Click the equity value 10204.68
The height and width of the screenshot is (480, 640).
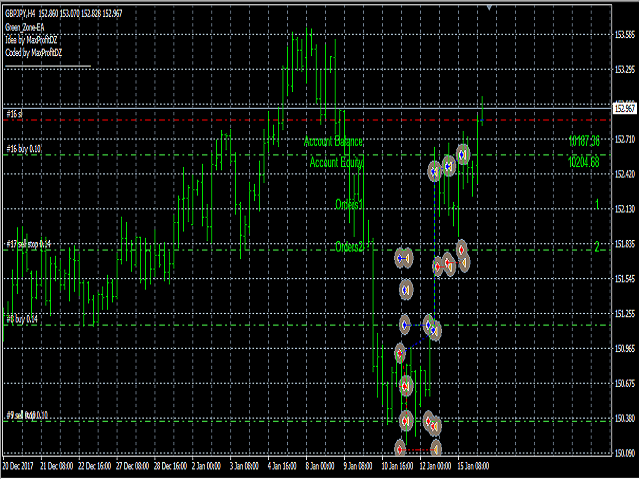tap(584, 162)
